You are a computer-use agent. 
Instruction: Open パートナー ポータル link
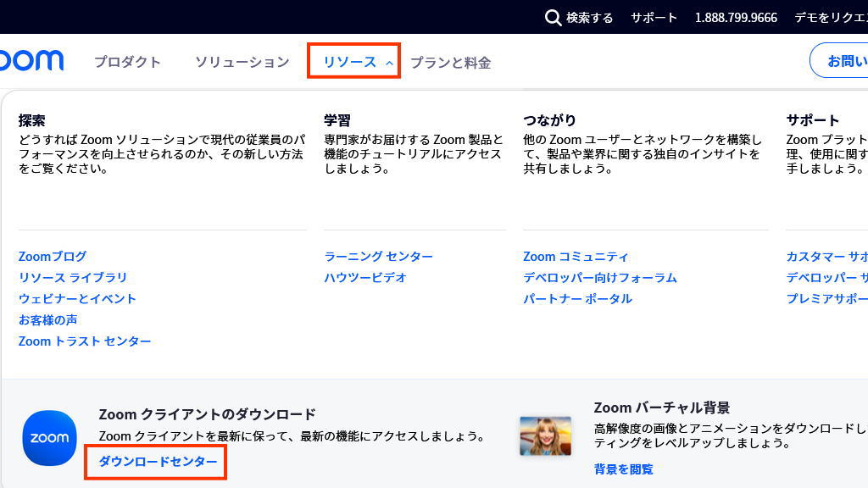578,299
